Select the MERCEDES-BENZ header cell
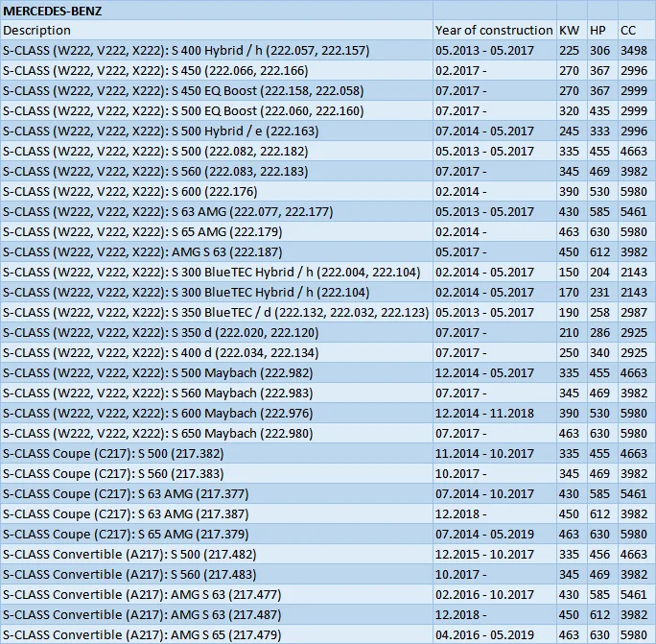 click(x=217, y=11)
